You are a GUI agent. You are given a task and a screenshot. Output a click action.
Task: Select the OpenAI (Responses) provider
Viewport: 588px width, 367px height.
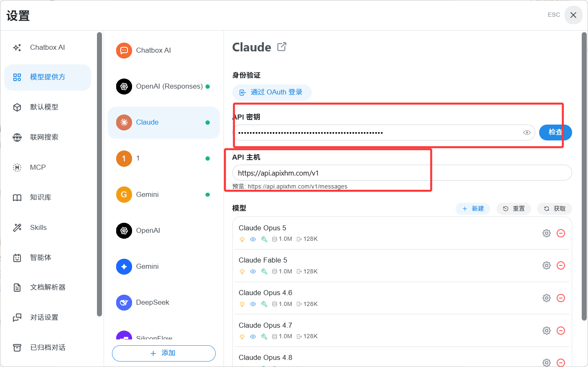pyautogui.click(x=164, y=87)
